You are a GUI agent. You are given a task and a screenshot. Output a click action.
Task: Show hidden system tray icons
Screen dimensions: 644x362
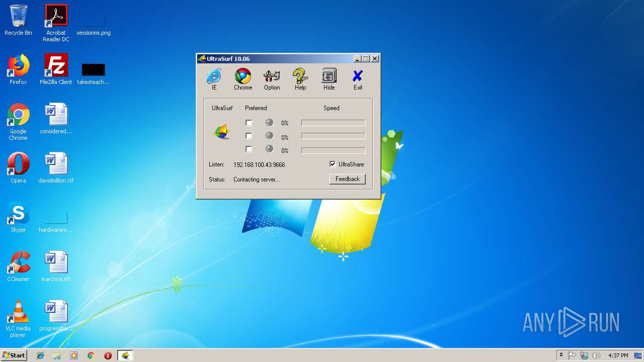coord(561,355)
